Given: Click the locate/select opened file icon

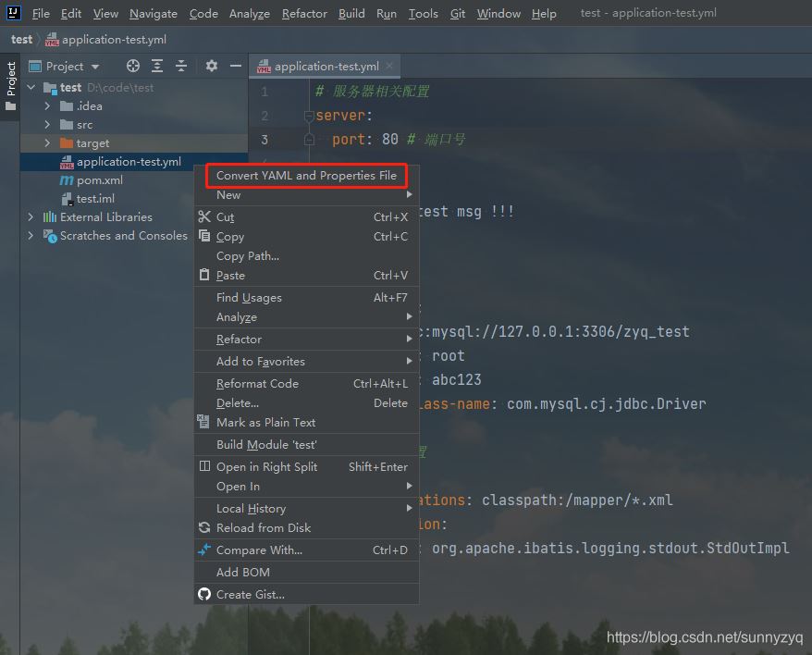Looking at the screenshot, I should [x=133, y=66].
